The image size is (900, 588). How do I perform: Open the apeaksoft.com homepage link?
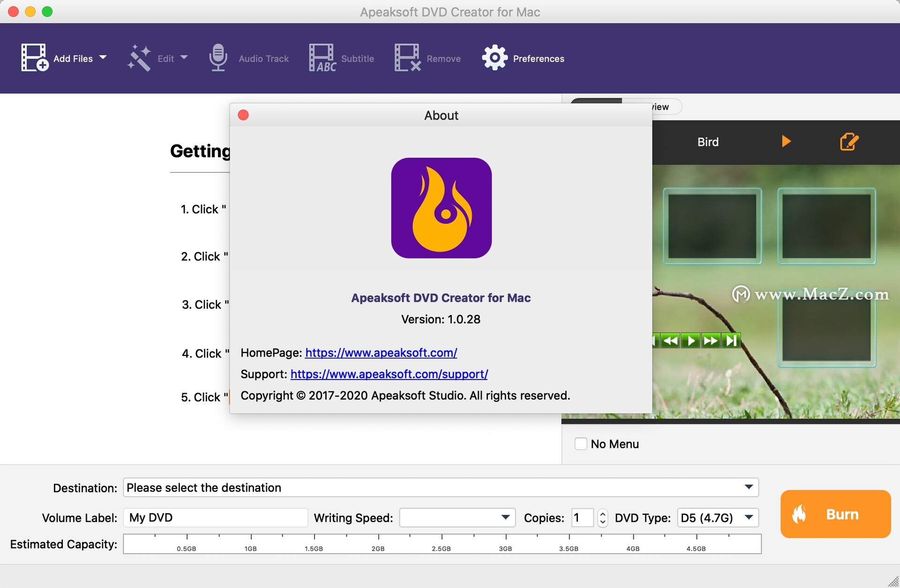click(x=381, y=353)
